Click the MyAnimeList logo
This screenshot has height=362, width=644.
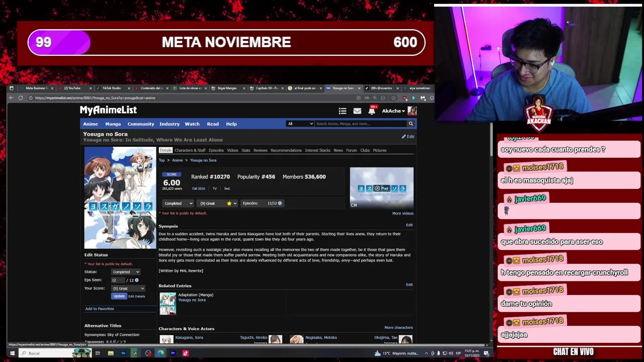click(x=108, y=110)
